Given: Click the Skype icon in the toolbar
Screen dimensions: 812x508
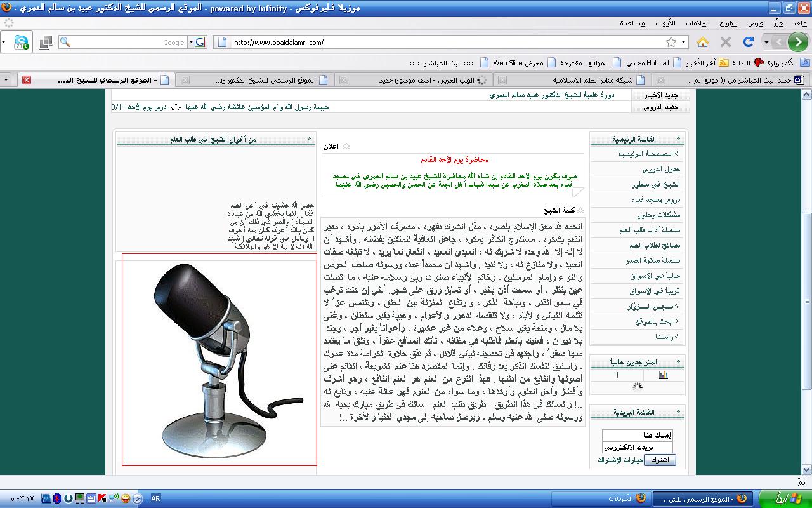Looking at the screenshot, I should coord(22,43).
